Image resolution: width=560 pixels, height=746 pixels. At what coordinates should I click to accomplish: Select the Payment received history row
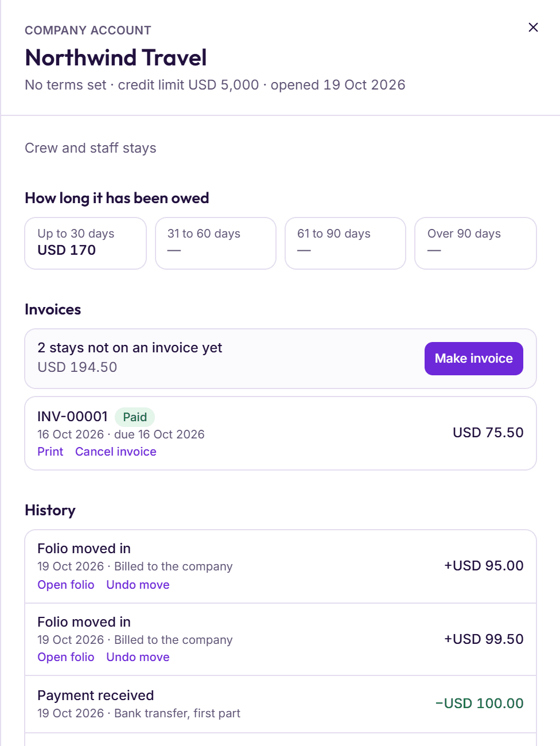click(281, 704)
